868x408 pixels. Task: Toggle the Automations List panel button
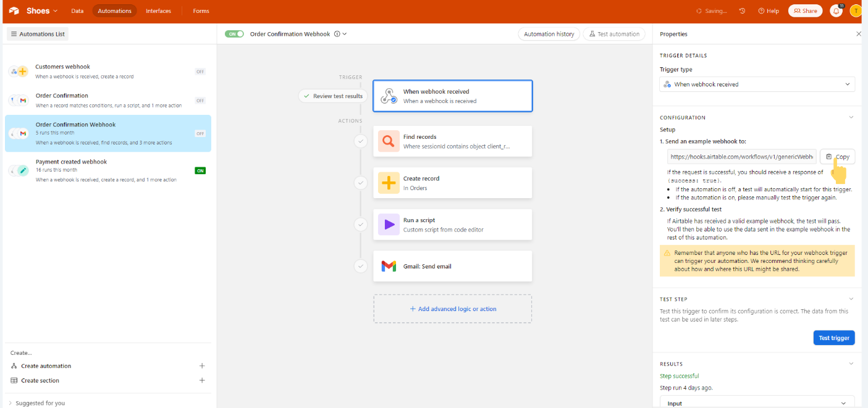pyautogui.click(x=38, y=34)
